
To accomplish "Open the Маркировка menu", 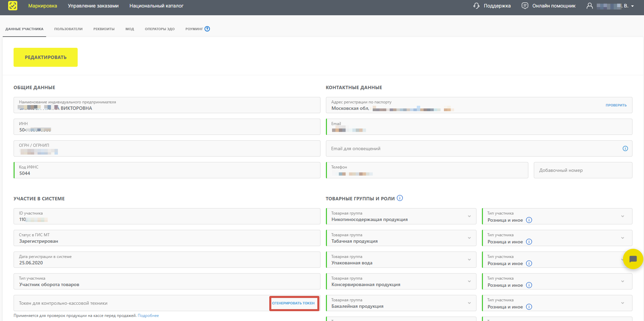I will pyautogui.click(x=43, y=6).
